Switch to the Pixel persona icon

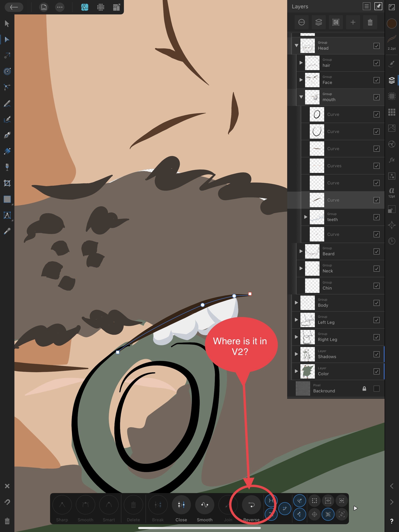(101, 7)
